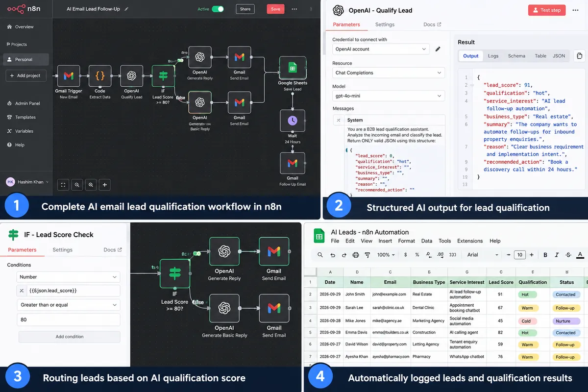The image size is (588, 392).
Task: Open the 100% zoom dropdown in Sheets
Action: [x=386, y=255]
